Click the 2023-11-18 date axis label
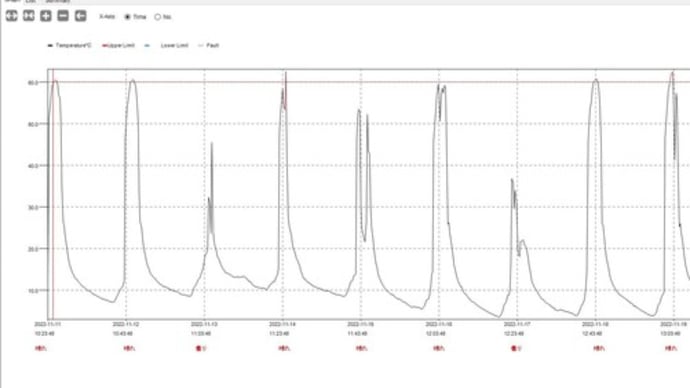The width and height of the screenshot is (690, 388). 595,324
